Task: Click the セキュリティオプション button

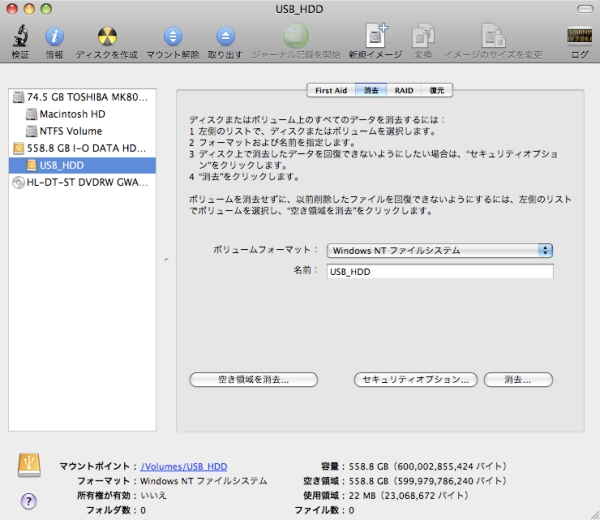Action: tap(414, 380)
